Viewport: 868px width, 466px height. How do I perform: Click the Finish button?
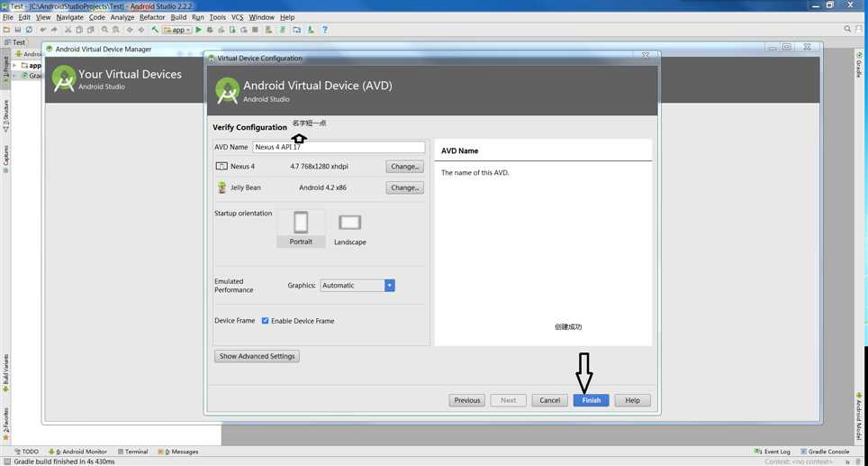[x=591, y=400]
